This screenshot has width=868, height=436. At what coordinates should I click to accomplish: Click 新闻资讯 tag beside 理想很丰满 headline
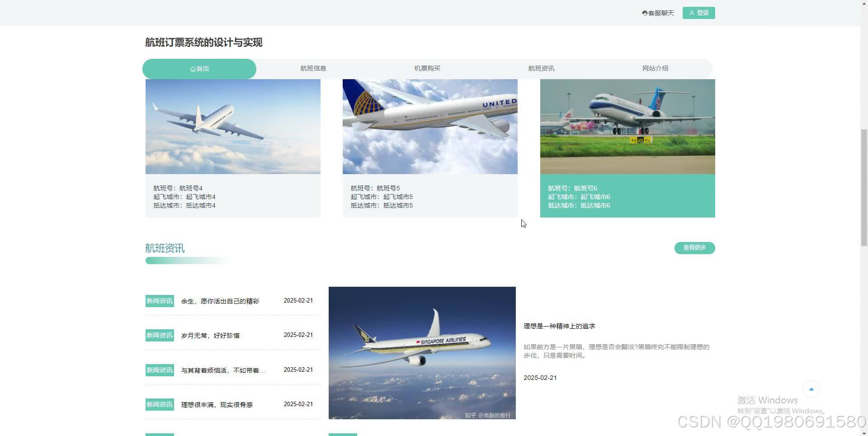click(x=160, y=405)
